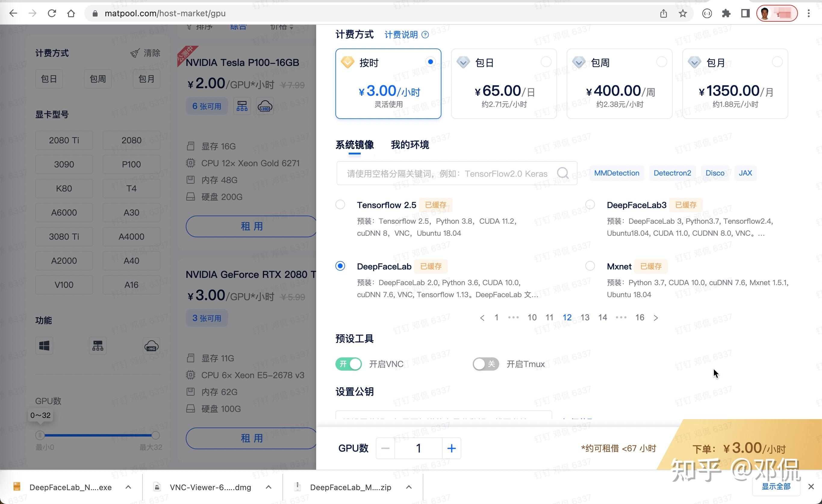
Task: Open the Chrome three-dot menu
Action: point(809,13)
